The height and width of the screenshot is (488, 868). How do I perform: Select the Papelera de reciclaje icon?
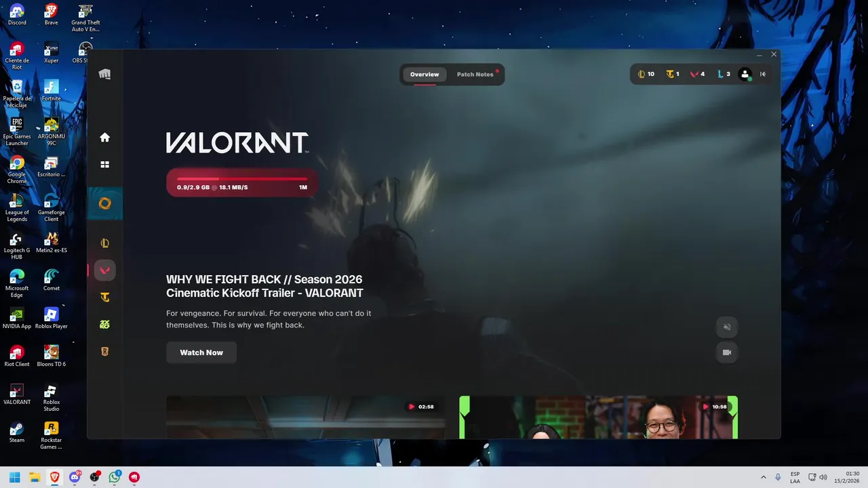click(x=17, y=94)
